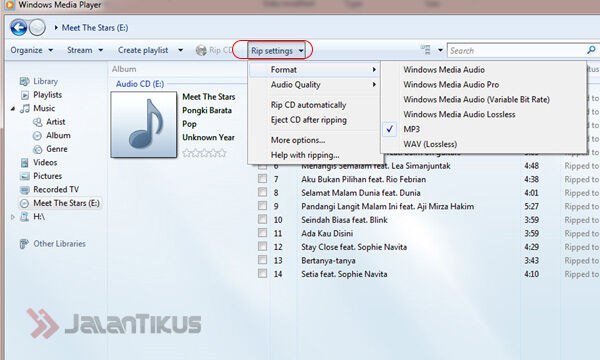Click the Rip CD disc icon
600x360 pixels.
[x=201, y=50]
